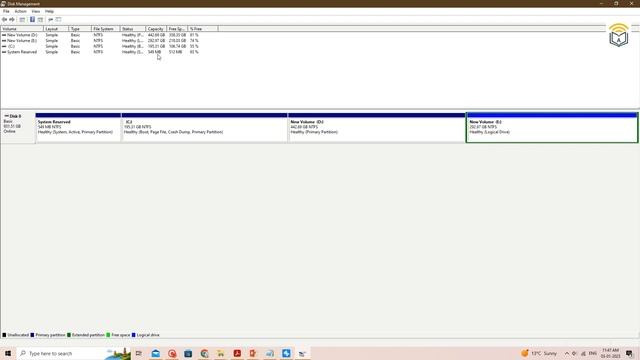The height and width of the screenshot is (360, 640).
Task: Click the 442.69 GB capacity cell
Action: tap(156, 35)
